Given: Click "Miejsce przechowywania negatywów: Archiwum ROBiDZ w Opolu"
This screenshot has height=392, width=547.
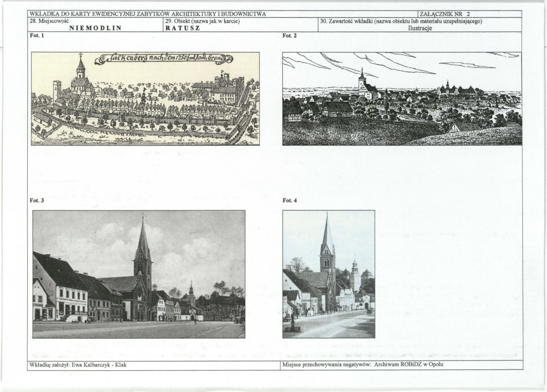Looking at the screenshot, I should click(363, 365).
